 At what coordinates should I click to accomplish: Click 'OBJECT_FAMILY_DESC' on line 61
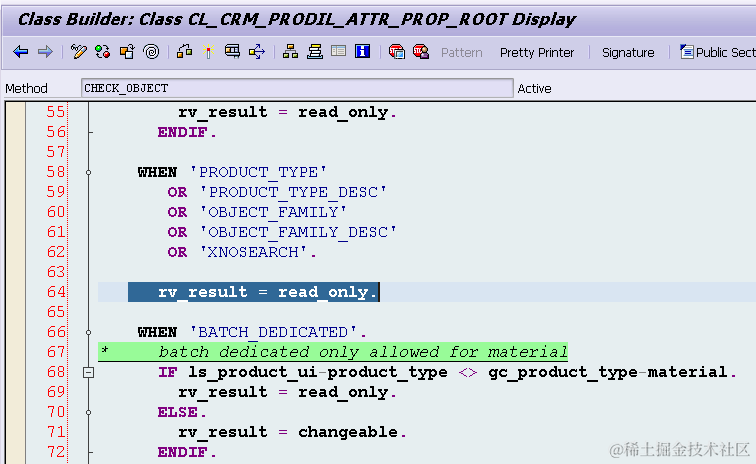click(x=298, y=232)
